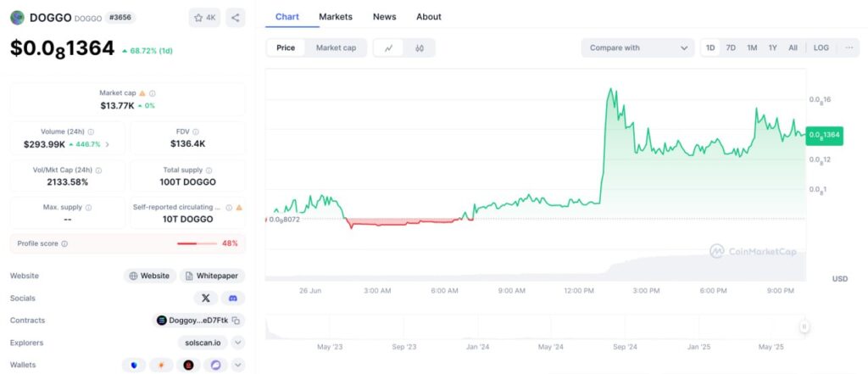The height and width of the screenshot is (374, 868).
Task: Add DOGGO to watchlist with star button
Action: pyautogui.click(x=204, y=18)
